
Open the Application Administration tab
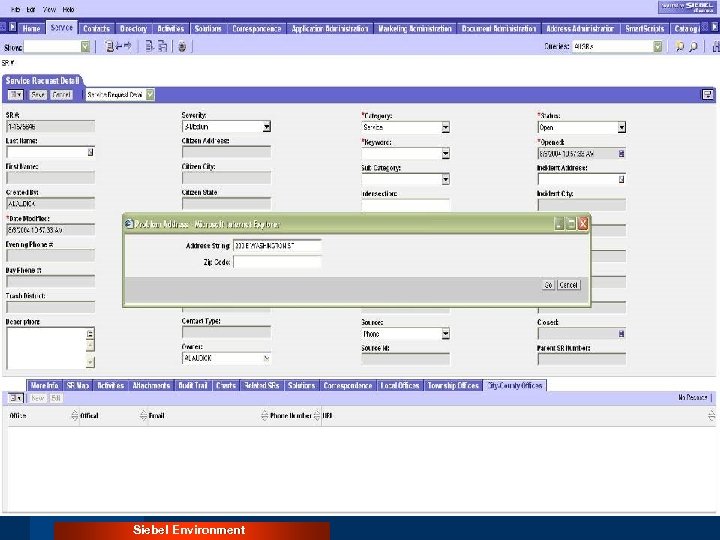[x=330, y=28]
